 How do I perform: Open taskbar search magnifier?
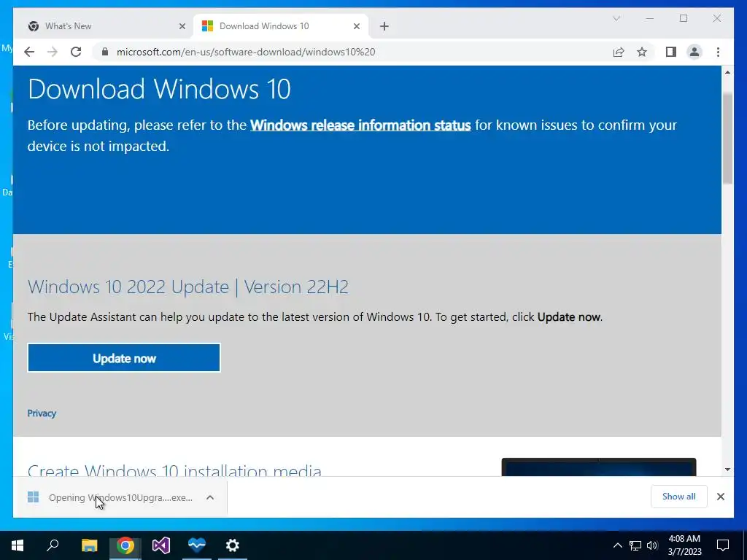pos(53,545)
